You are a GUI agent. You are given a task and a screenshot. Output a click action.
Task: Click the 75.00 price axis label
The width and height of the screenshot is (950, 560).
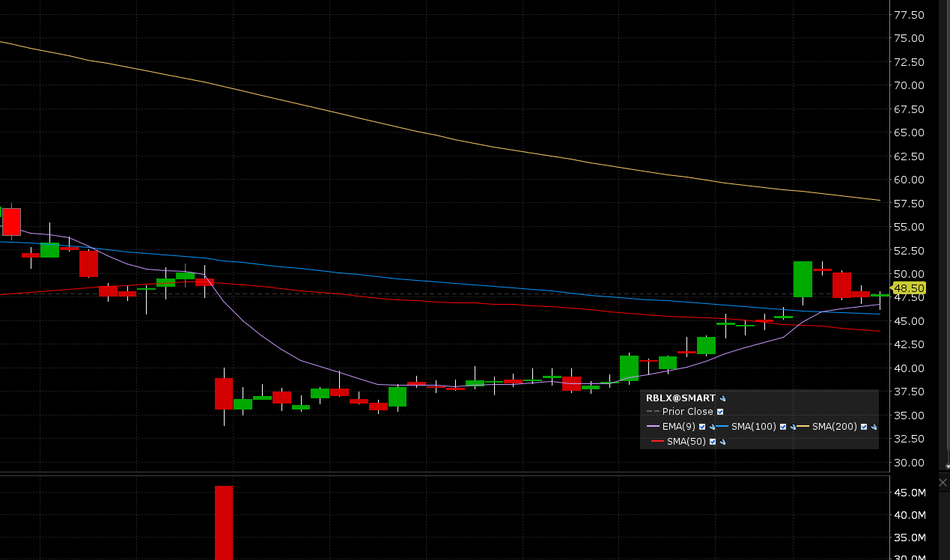pos(909,38)
